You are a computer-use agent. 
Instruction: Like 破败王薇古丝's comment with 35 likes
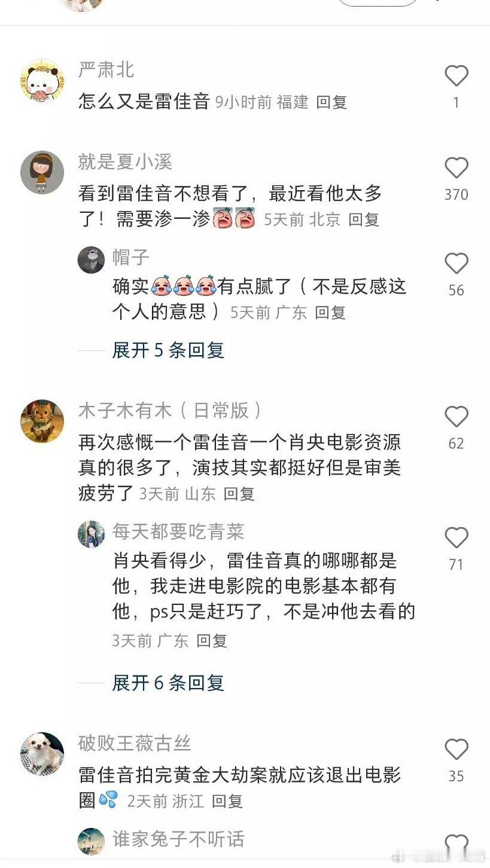456,750
